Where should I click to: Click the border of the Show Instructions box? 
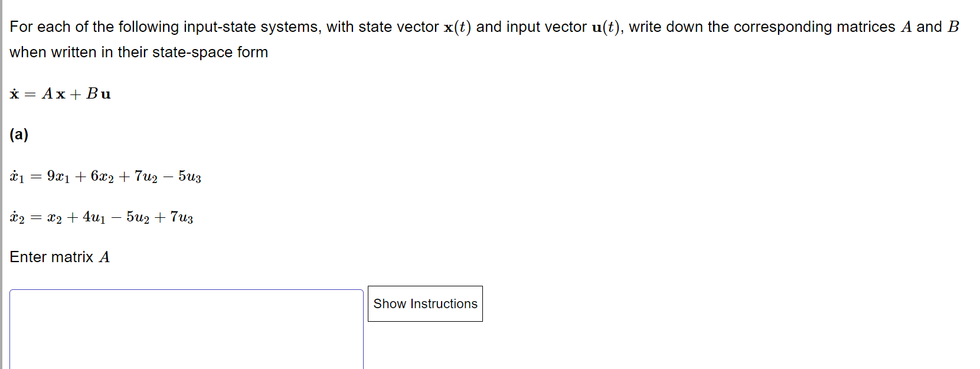point(424,286)
